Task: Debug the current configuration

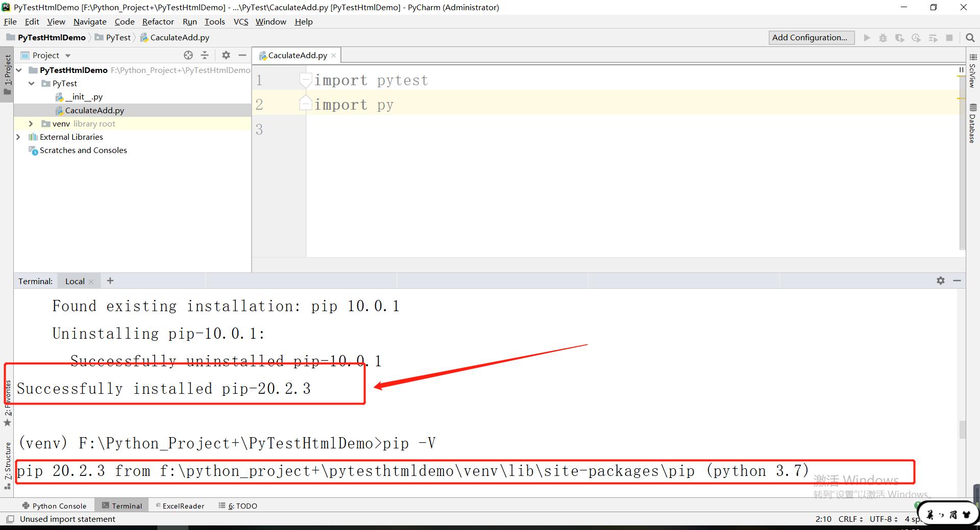Action: click(x=884, y=37)
